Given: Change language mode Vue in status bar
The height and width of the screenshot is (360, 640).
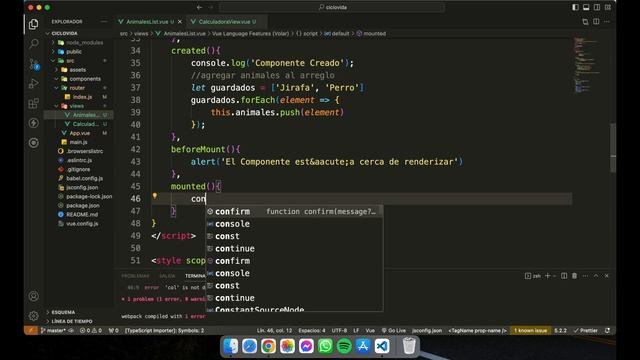Looking at the screenshot, I should tap(370, 331).
